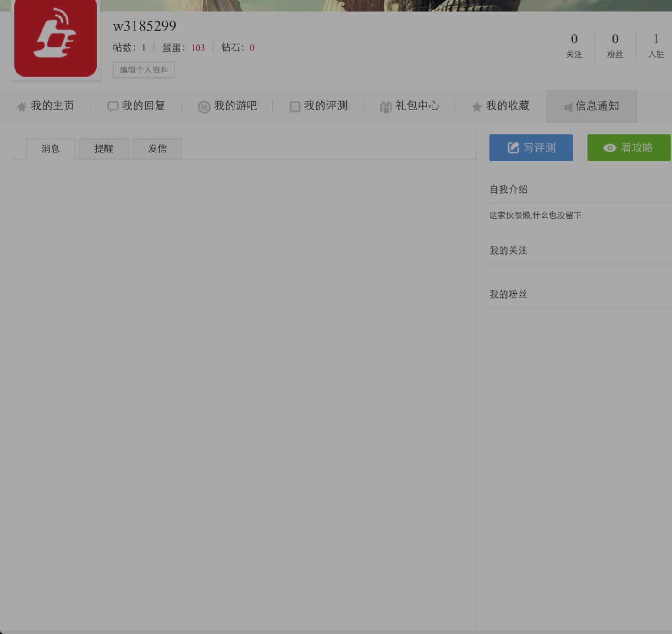
Task: Select the 信息通知 navigation item
Action: [x=592, y=106]
